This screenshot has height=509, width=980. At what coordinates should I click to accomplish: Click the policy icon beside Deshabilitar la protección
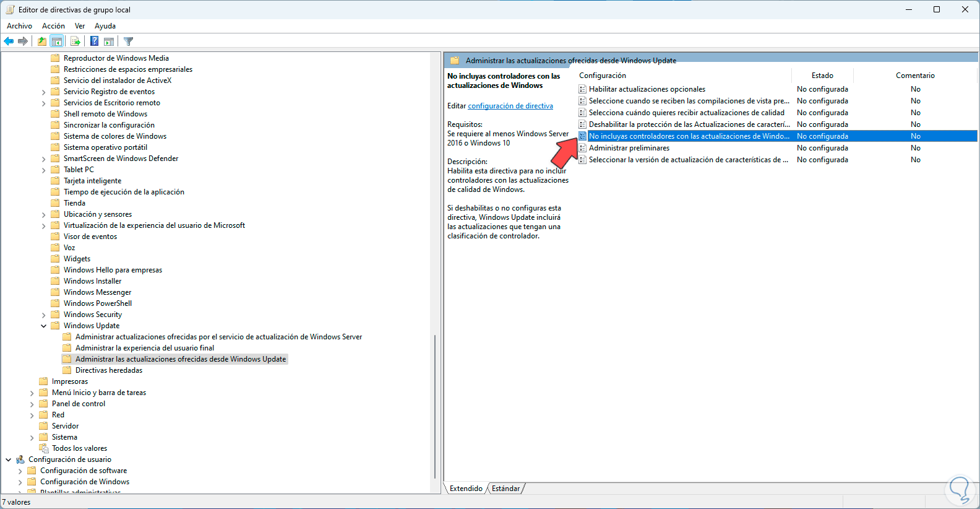[x=582, y=124]
